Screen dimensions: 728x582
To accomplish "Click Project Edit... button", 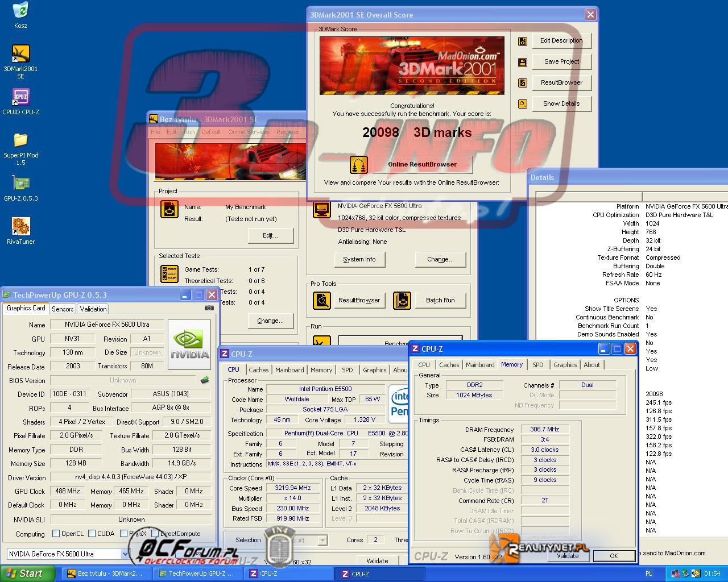I will 271,235.
